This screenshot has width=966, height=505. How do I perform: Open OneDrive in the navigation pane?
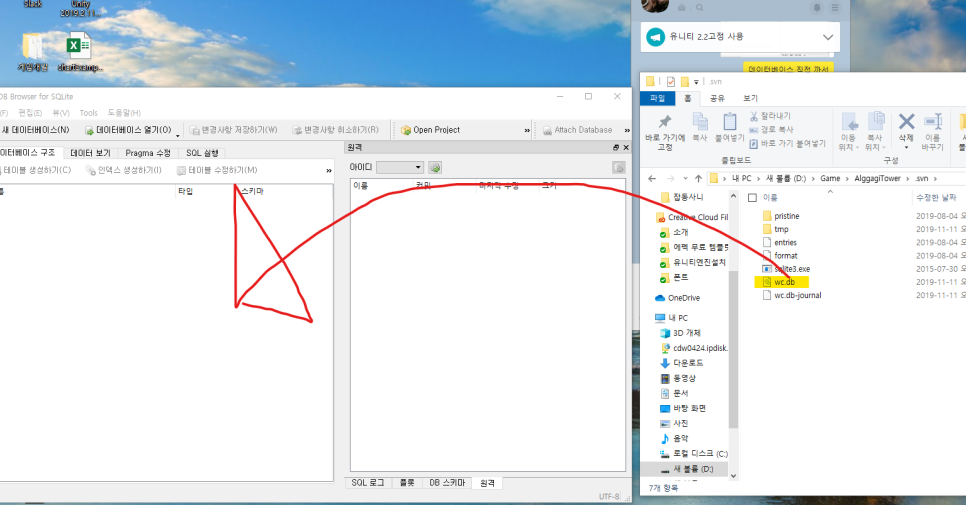click(684, 298)
